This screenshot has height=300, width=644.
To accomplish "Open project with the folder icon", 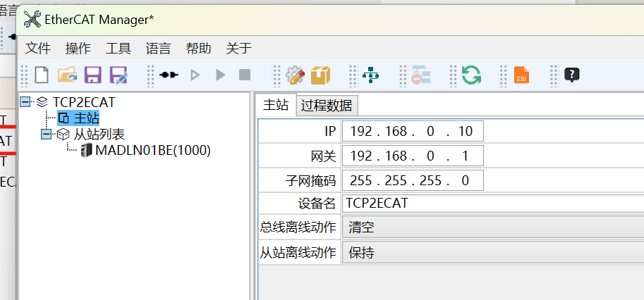I will [x=67, y=75].
